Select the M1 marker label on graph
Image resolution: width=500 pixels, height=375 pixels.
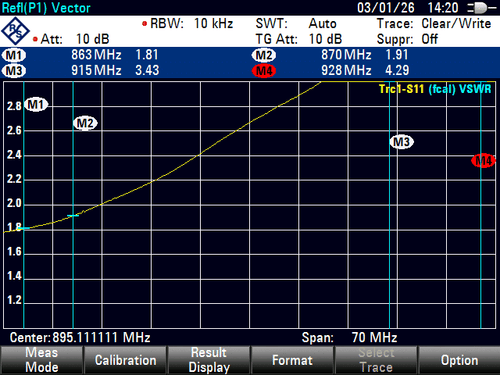36,105
